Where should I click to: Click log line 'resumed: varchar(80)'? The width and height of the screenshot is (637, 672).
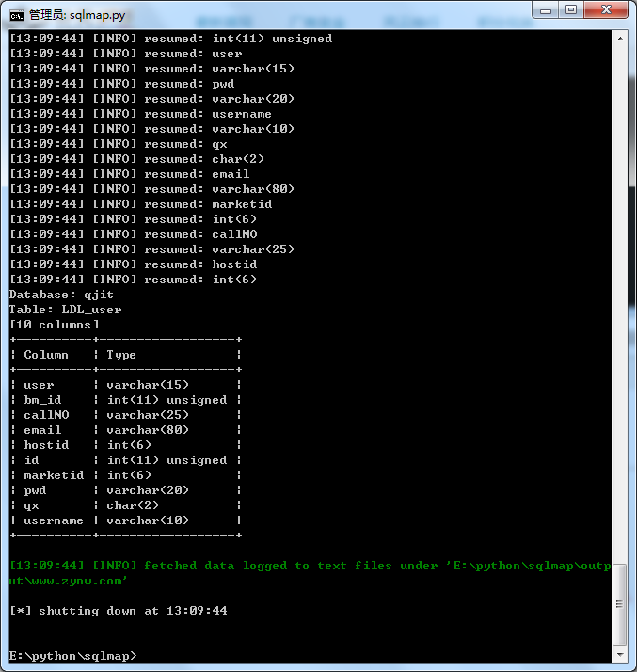coord(152,189)
